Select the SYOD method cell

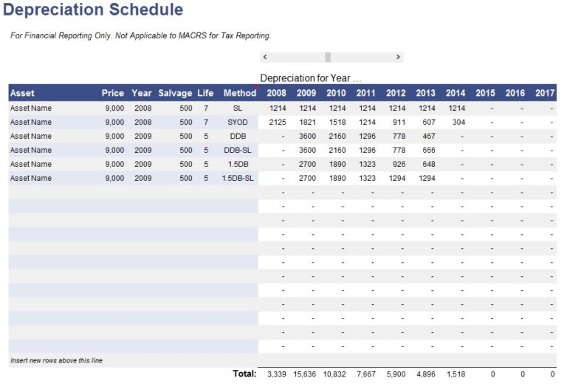coord(238,123)
